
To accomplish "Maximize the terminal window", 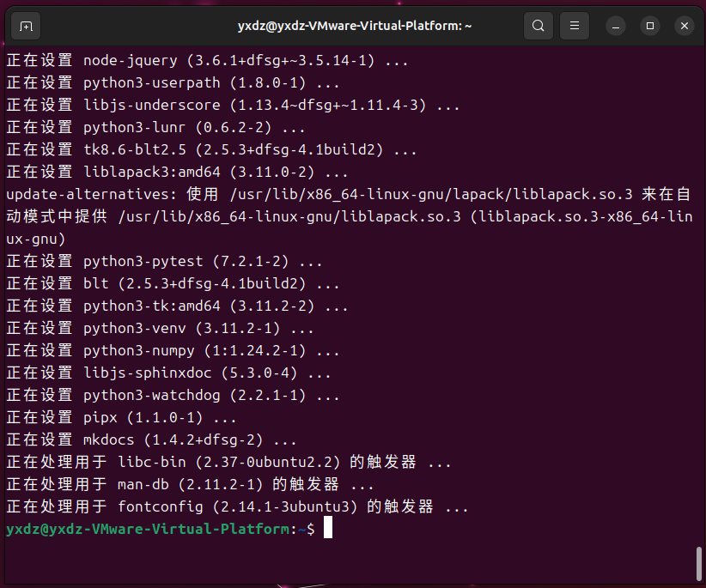I will [x=649, y=26].
